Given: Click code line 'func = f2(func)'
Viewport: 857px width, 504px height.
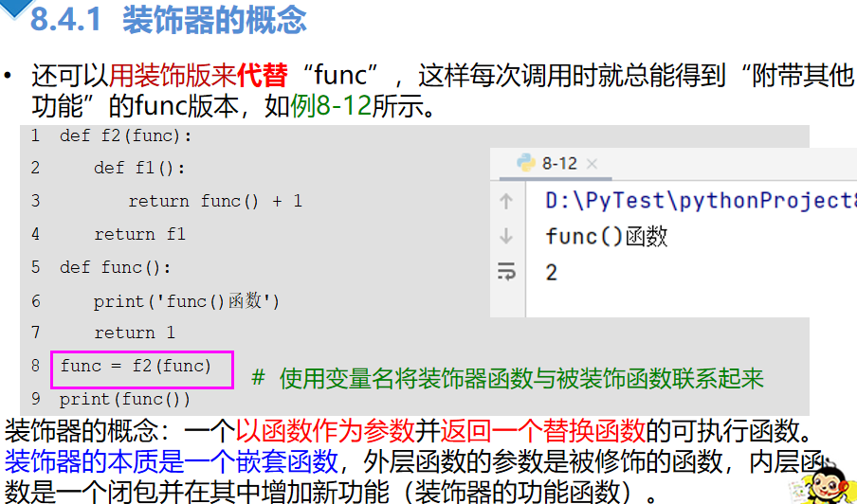Looking at the screenshot, I should click(137, 366).
